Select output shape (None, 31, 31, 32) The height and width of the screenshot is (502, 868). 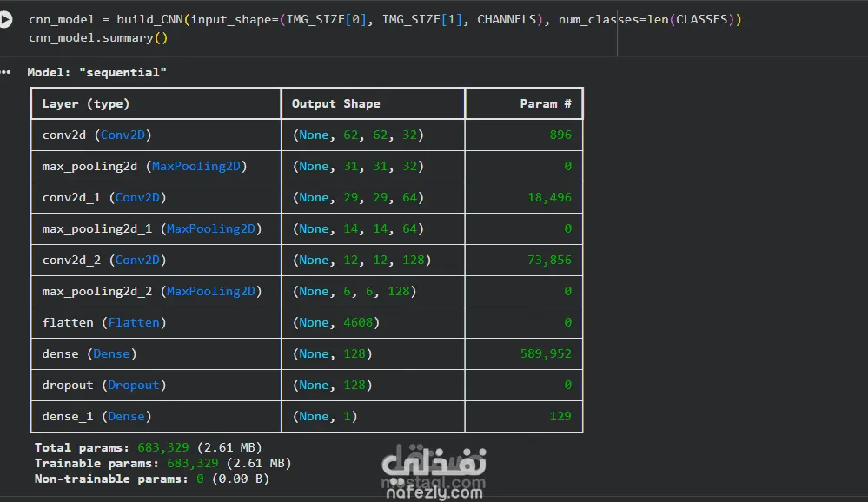[358, 167]
